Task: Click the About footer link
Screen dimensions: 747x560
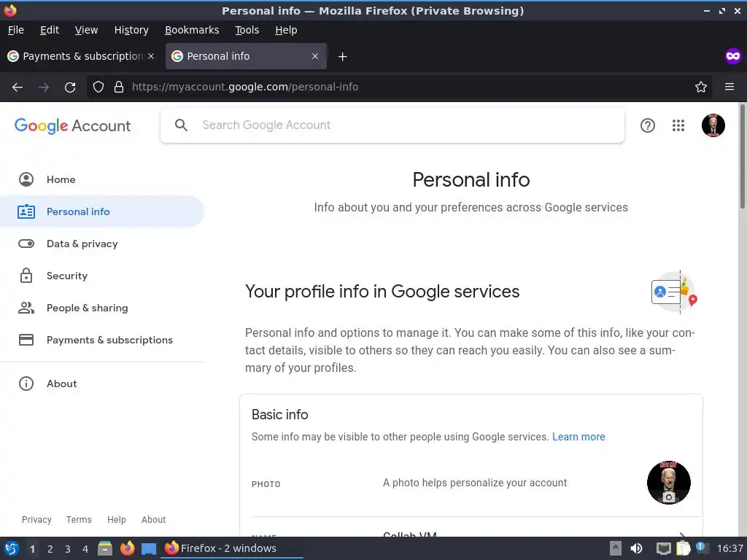Action: click(153, 519)
